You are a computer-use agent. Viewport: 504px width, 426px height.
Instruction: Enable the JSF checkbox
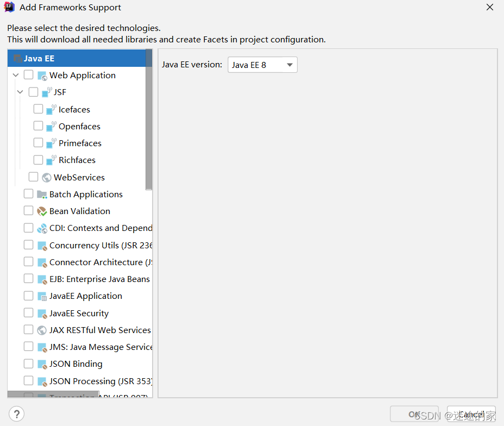click(x=34, y=92)
